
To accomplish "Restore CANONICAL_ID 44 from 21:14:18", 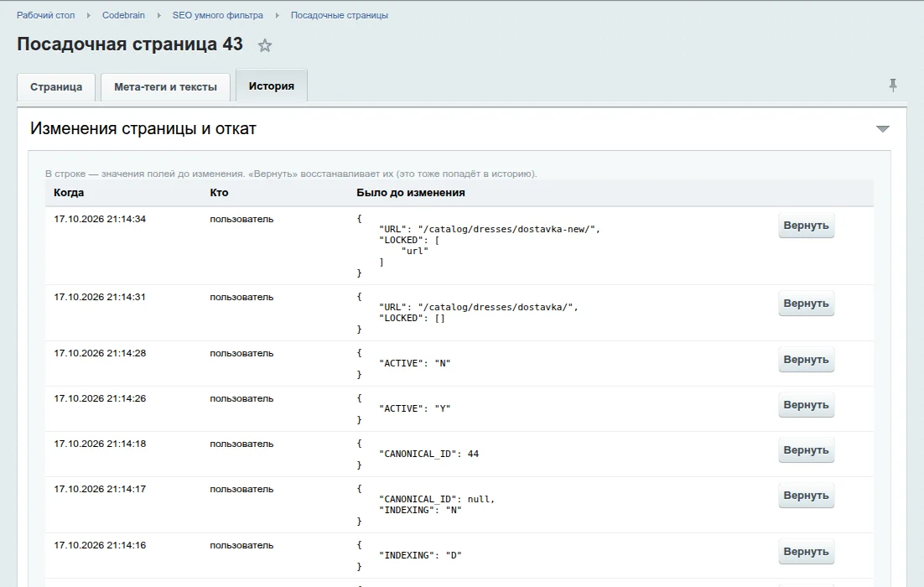I will point(806,450).
